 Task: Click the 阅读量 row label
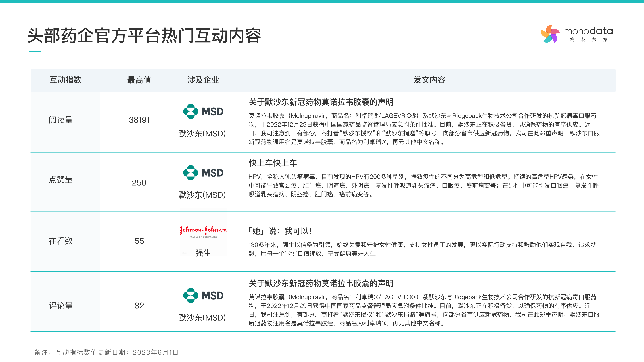coord(60,120)
